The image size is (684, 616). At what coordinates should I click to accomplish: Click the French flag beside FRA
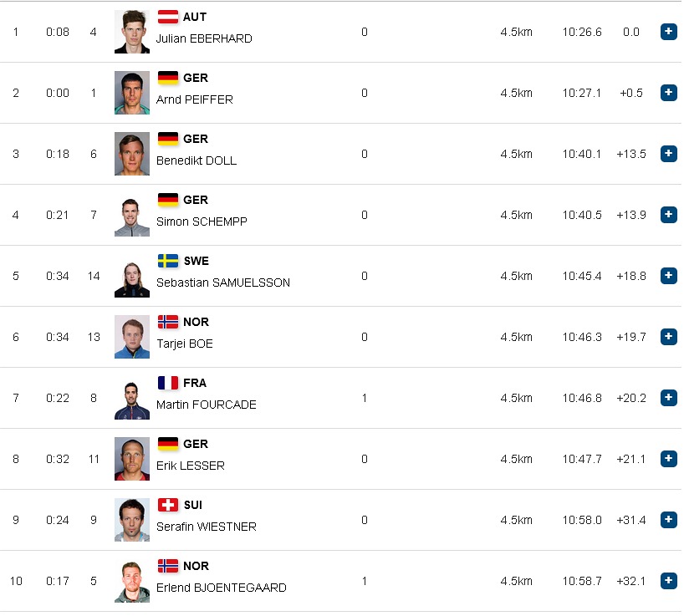coord(168,383)
